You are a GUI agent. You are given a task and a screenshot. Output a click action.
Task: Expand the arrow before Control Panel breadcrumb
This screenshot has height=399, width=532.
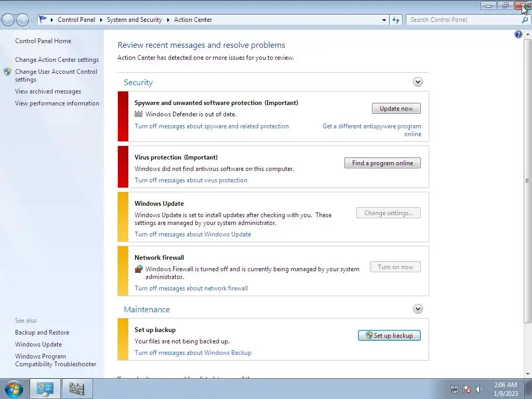52,20
